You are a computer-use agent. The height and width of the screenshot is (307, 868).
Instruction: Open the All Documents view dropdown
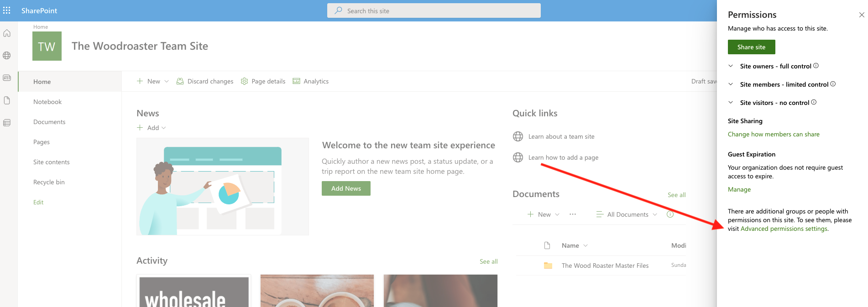(x=627, y=214)
